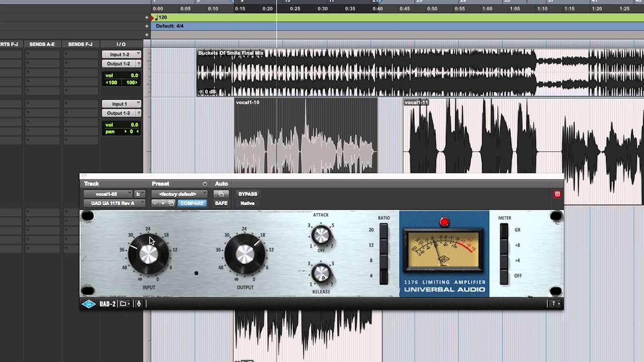Open the UAD UA 1176 Rev A plugin selector

click(x=114, y=203)
